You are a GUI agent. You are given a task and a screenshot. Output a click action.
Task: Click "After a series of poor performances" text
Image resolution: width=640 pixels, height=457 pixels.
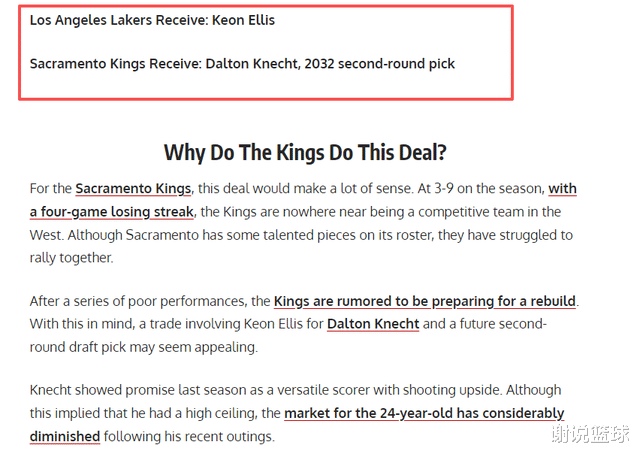(136, 300)
